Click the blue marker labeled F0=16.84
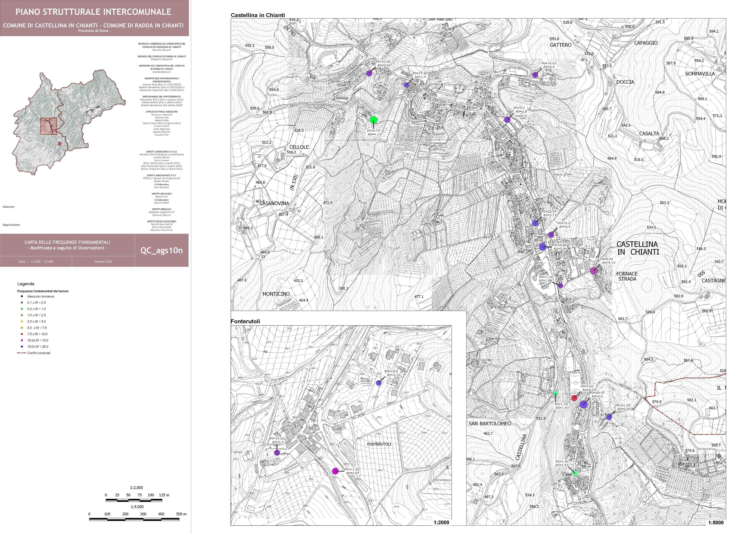756x534 pixels. (x=543, y=247)
